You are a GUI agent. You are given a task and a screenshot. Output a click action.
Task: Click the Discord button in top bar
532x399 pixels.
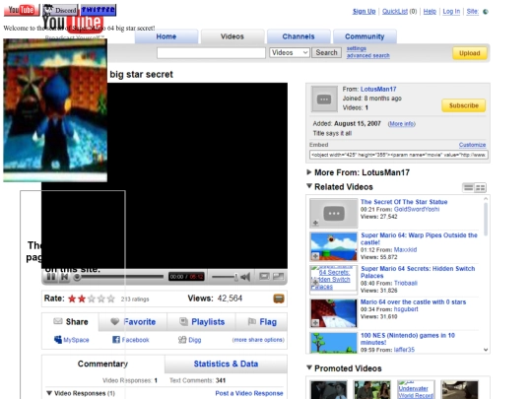coord(61,10)
